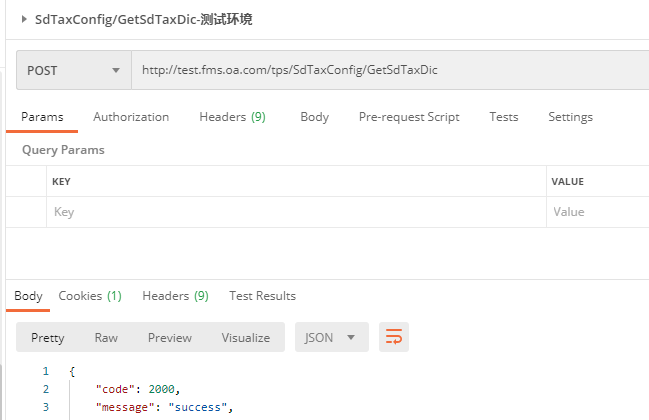649x420 pixels.
Task: Switch to the Authorization tab
Action: coord(131,117)
